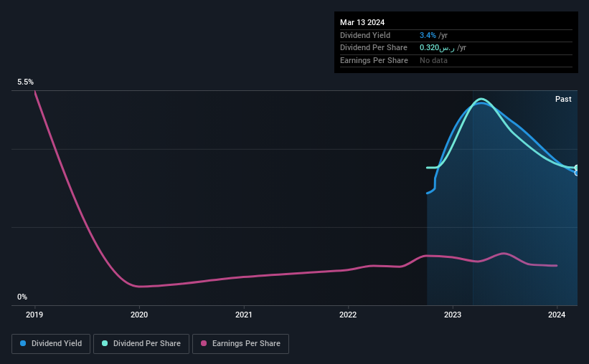Viewport: 589px width, 364px height.
Task: Toggle the Earnings Per Share legend button
Action: point(240,343)
